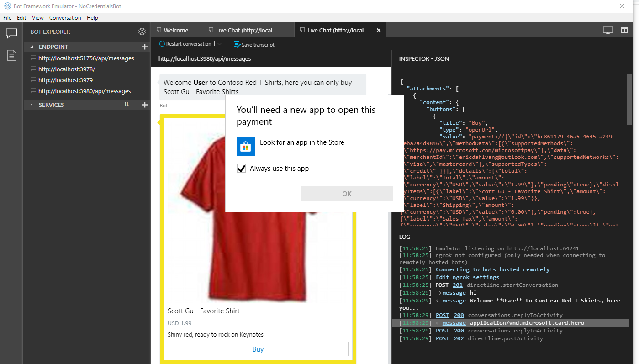Collapse the ENDPOINT section
This screenshot has height=364, width=639.
tap(32, 47)
